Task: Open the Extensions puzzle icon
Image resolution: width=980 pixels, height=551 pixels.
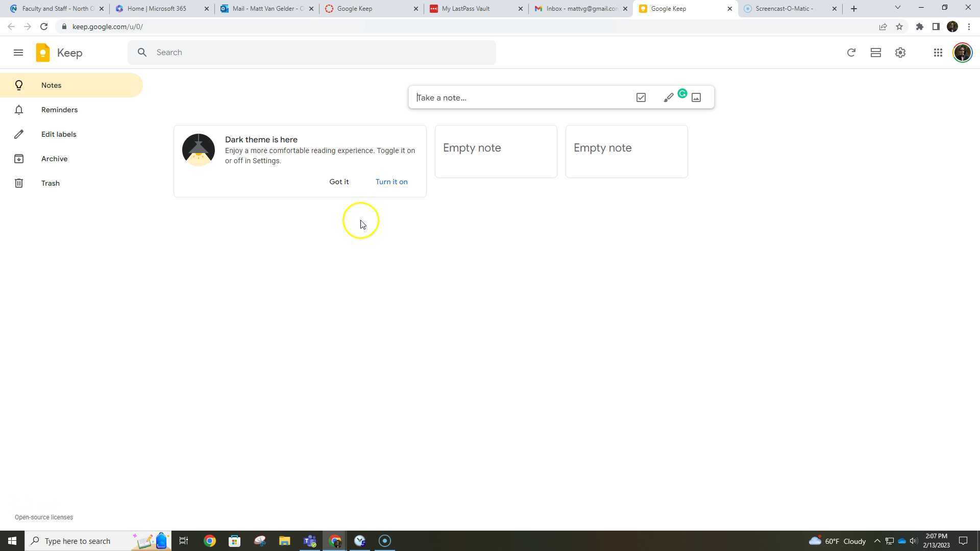Action: tap(919, 27)
